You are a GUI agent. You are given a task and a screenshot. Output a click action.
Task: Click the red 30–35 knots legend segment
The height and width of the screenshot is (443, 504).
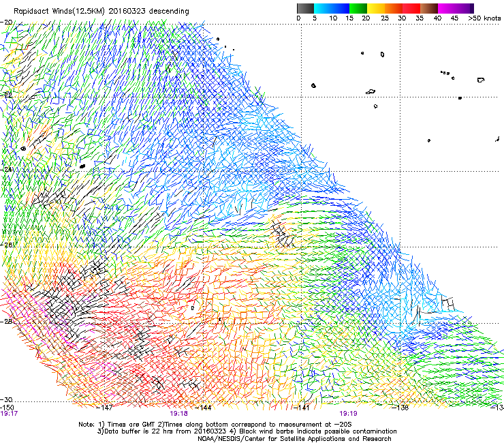[x=411, y=8]
